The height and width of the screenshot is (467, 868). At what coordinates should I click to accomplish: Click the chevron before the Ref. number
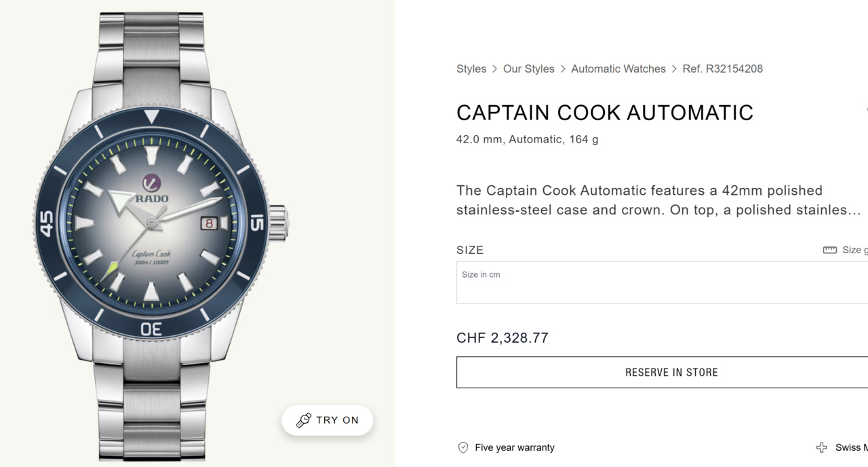click(x=674, y=69)
